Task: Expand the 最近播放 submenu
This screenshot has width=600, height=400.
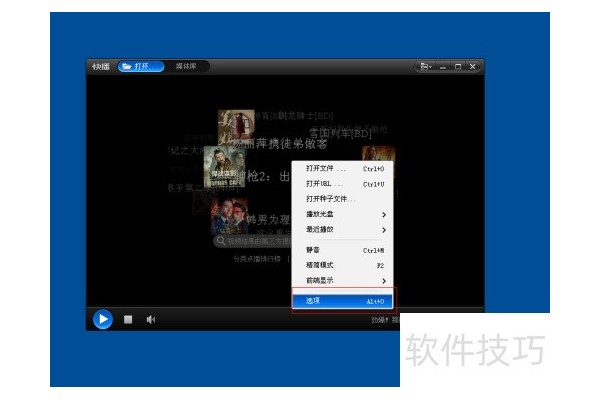Action: pos(342,229)
